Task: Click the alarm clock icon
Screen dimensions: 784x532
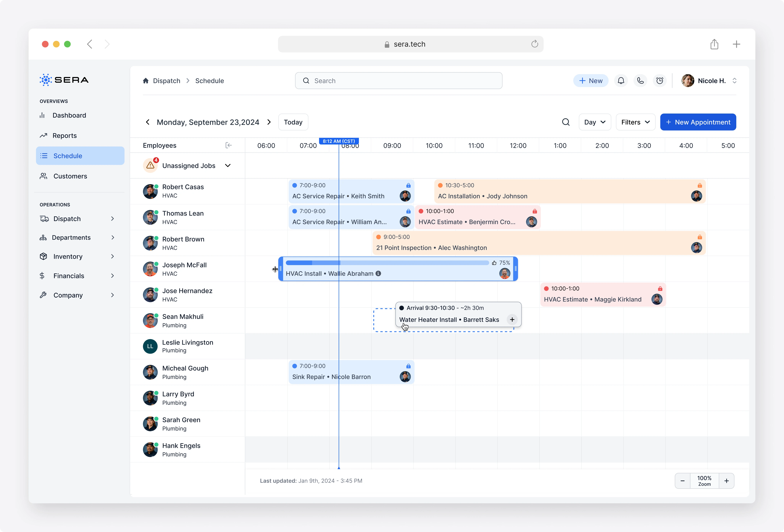Action: tap(660, 81)
